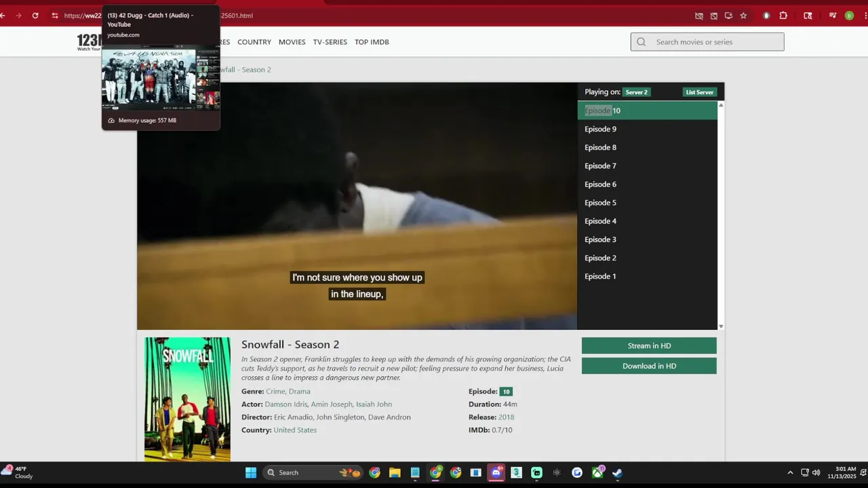
Task: Open the volume speaker icon in system tray
Action: pyautogui.click(x=816, y=472)
